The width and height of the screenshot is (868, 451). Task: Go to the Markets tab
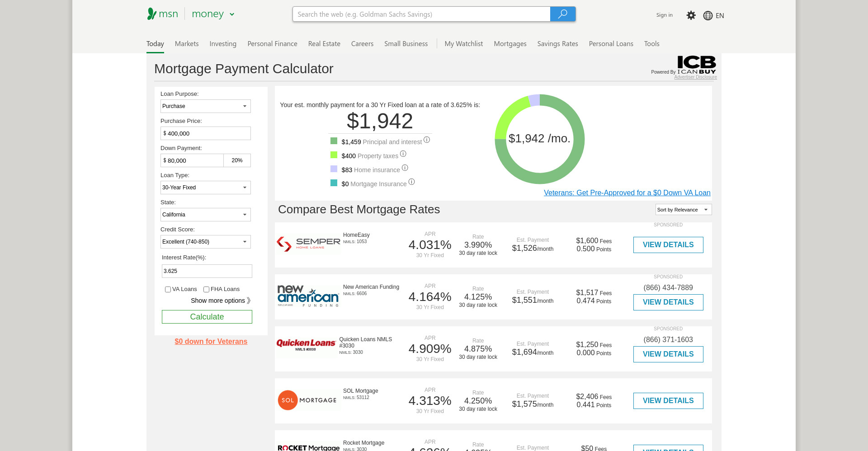point(187,44)
